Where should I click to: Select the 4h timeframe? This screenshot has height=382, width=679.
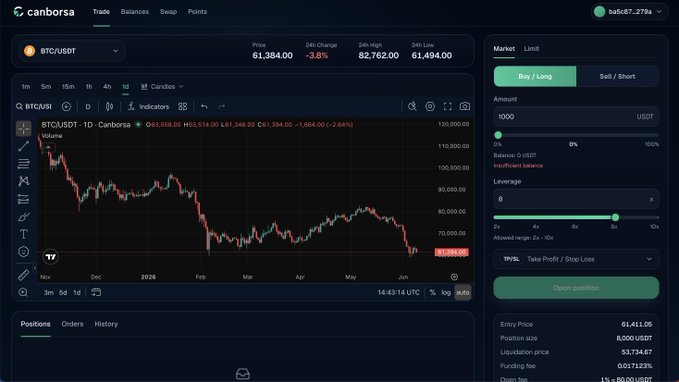coord(107,87)
